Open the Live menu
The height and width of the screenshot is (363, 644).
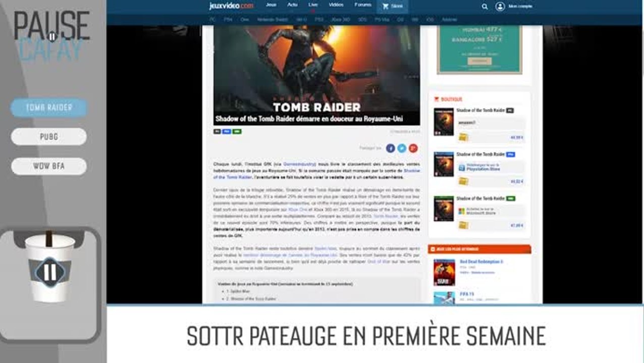[313, 5]
